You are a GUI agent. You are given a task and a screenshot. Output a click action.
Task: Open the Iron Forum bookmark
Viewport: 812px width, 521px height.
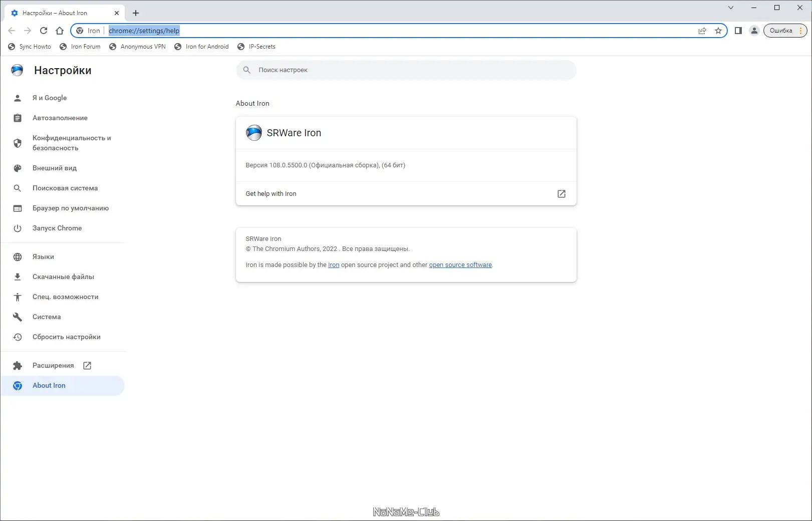pyautogui.click(x=80, y=47)
